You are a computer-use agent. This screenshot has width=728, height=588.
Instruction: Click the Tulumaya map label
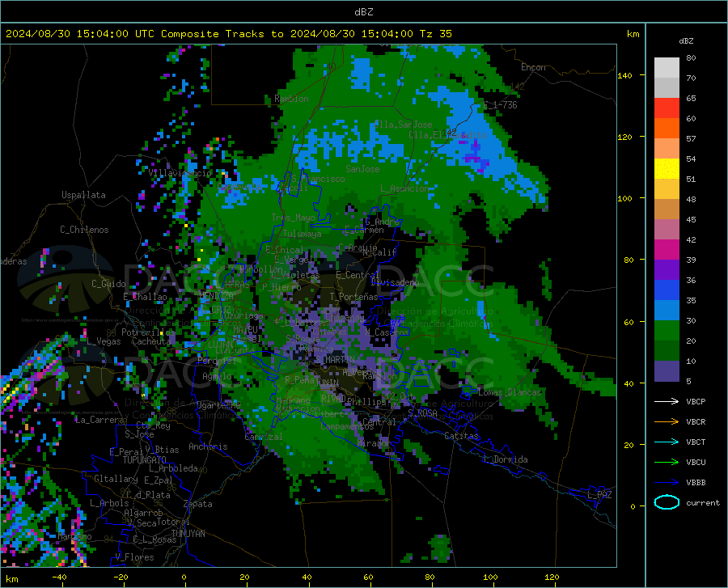[303, 234]
